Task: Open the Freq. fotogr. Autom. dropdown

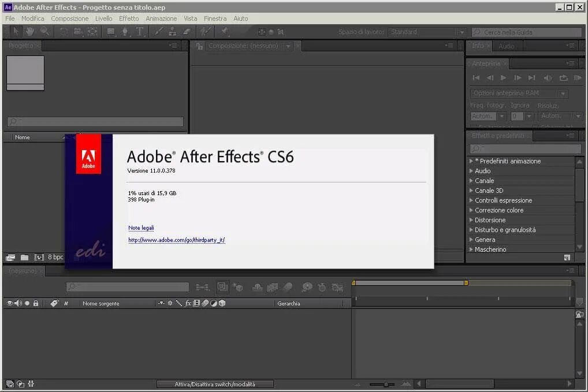Action: coord(488,117)
